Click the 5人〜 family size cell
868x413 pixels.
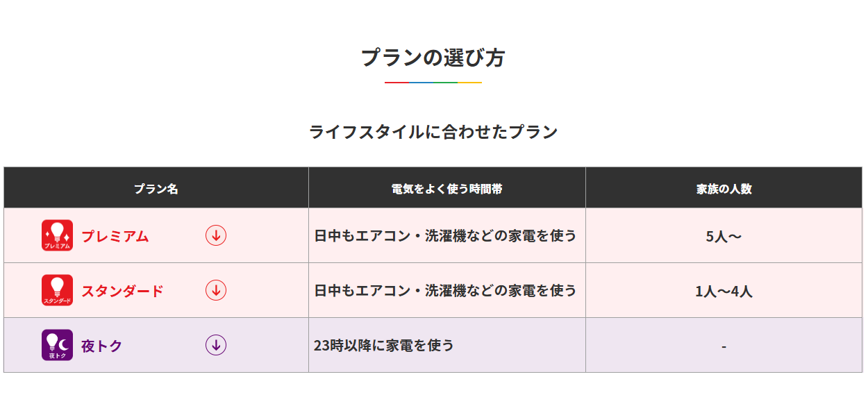[724, 236]
